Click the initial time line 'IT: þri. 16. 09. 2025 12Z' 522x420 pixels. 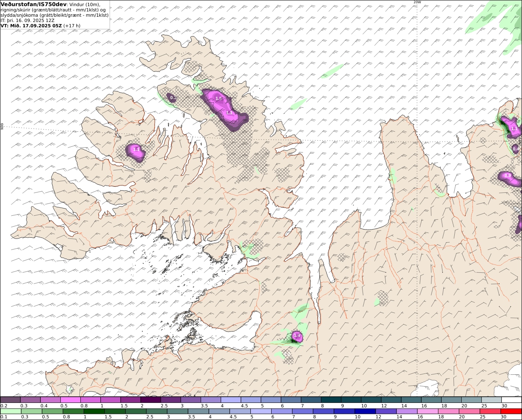click(x=28, y=20)
